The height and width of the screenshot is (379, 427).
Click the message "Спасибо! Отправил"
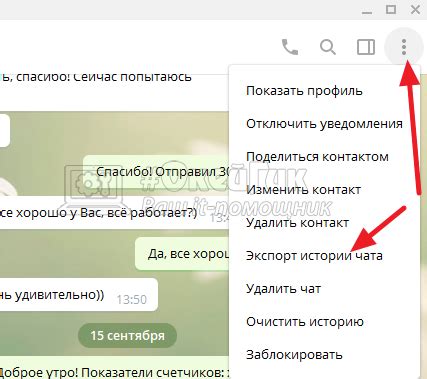pyautogui.click(x=156, y=172)
